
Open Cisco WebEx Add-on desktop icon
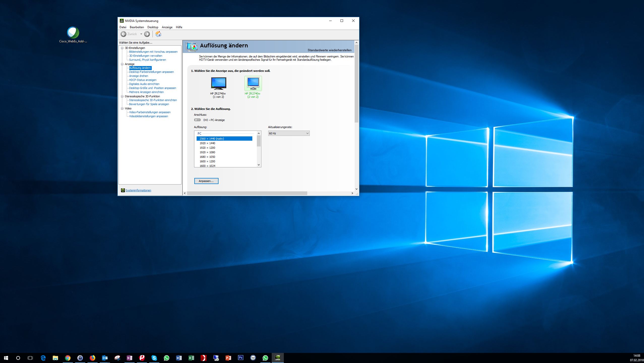pos(73,33)
